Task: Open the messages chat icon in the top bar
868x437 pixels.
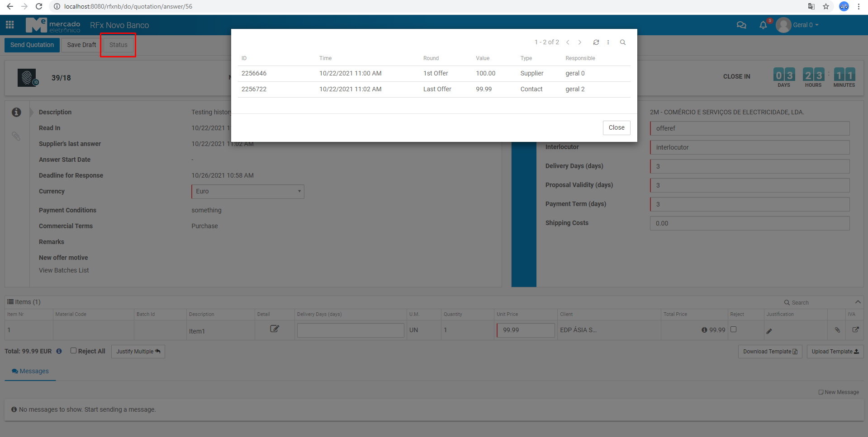Action: click(x=741, y=25)
